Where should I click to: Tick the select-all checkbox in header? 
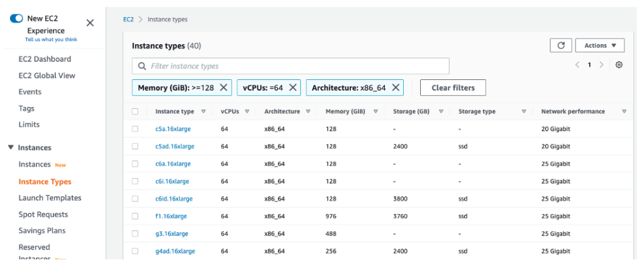tap(135, 111)
